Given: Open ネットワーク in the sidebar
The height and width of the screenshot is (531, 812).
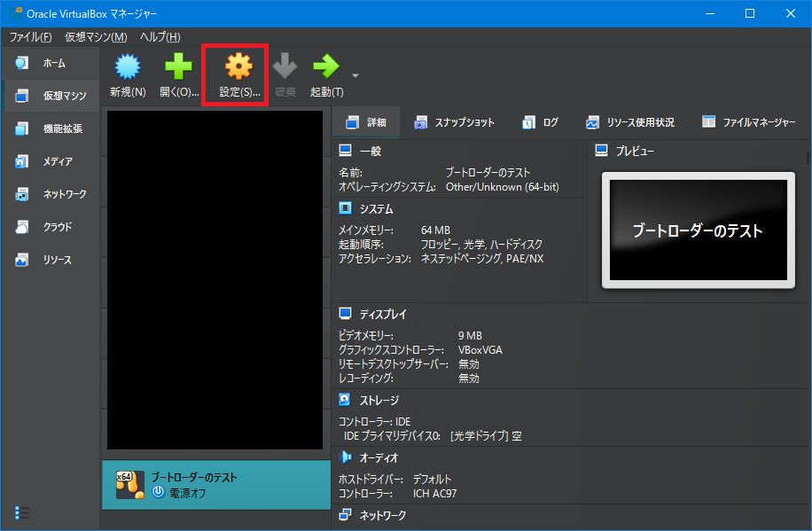Looking at the screenshot, I should click(50, 194).
